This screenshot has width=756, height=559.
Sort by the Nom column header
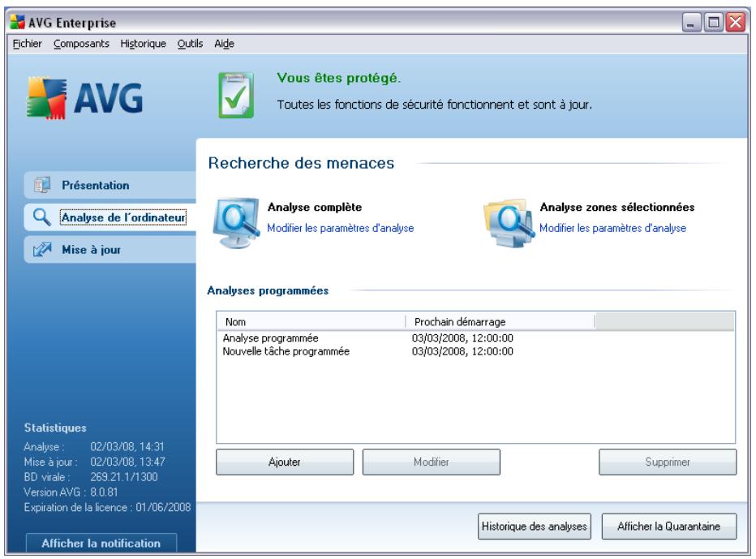click(311, 322)
